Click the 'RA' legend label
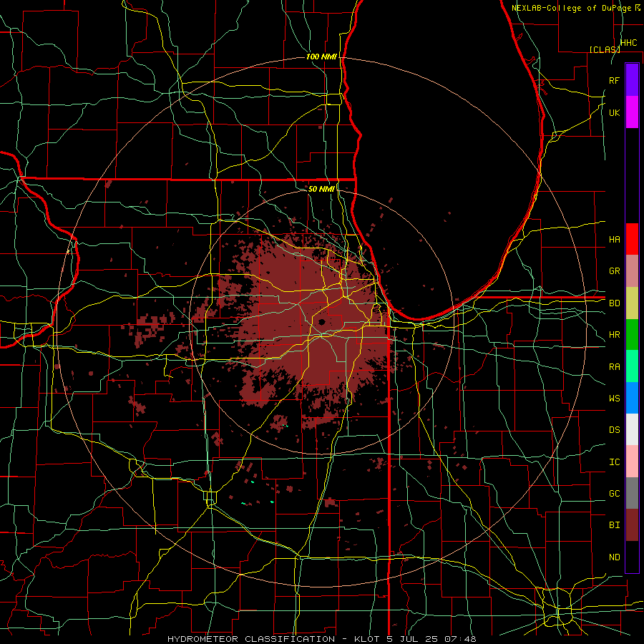 click(614, 367)
